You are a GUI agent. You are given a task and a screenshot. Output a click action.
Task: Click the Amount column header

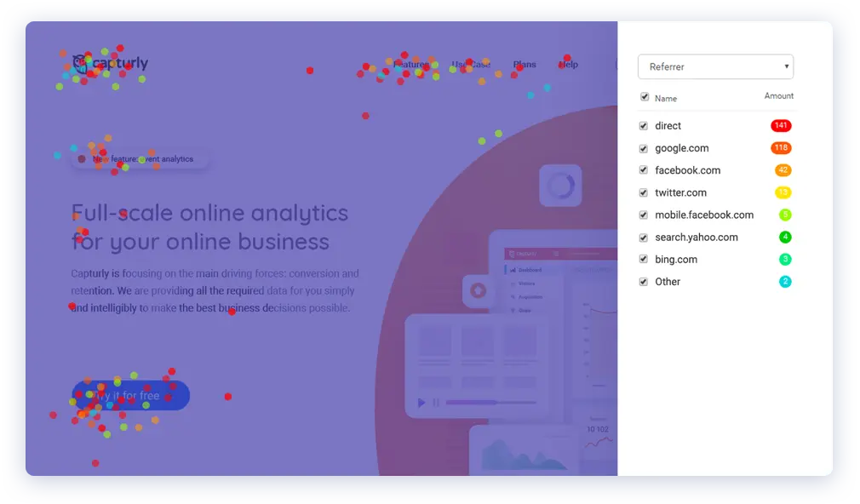[x=779, y=96]
